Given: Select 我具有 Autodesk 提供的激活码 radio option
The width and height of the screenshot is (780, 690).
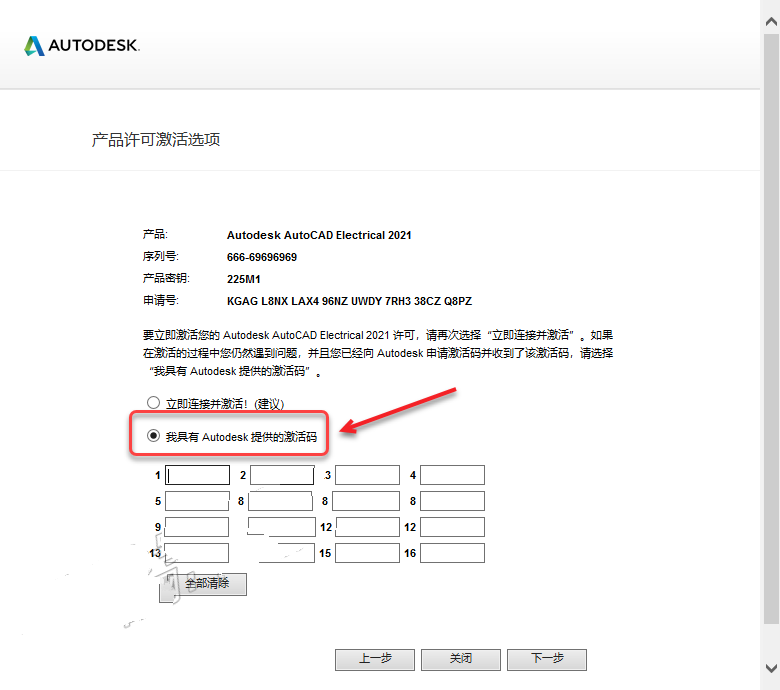Looking at the screenshot, I should pos(153,436).
